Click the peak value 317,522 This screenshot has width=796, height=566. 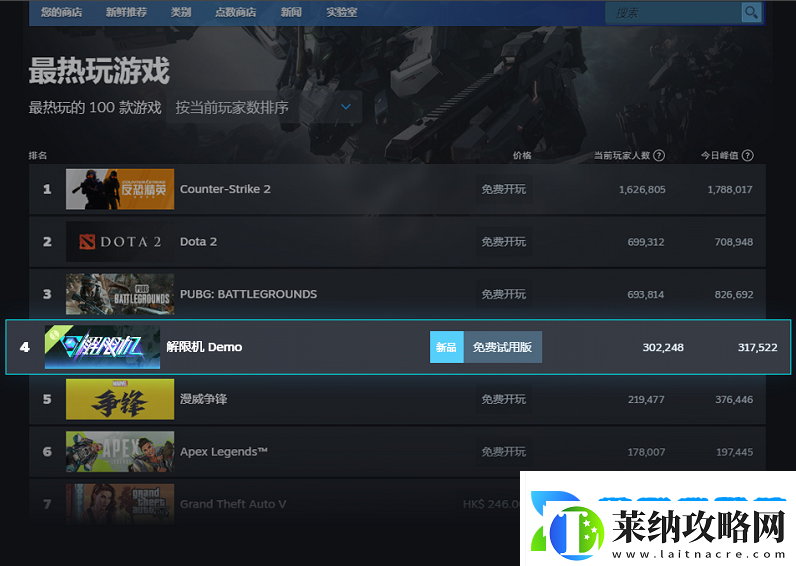point(757,347)
